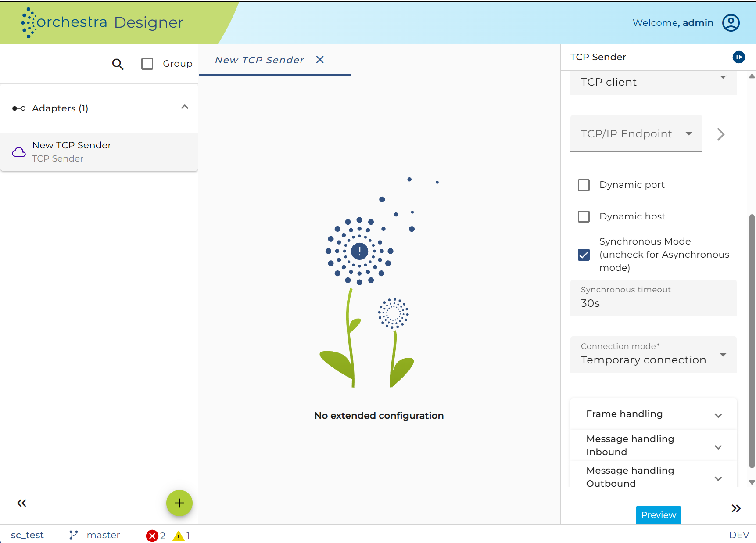Check the Dynamic host option
The width and height of the screenshot is (756, 543).
pyautogui.click(x=584, y=216)
